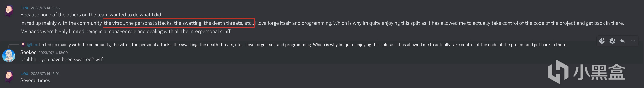
Task: Open Seeker's profile avatar
Action: click(x=9, y=56)
